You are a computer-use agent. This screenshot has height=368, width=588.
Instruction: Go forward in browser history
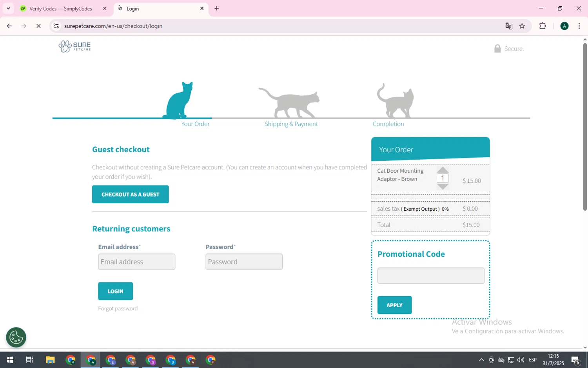pyautogui.click(x=24, y=26)
